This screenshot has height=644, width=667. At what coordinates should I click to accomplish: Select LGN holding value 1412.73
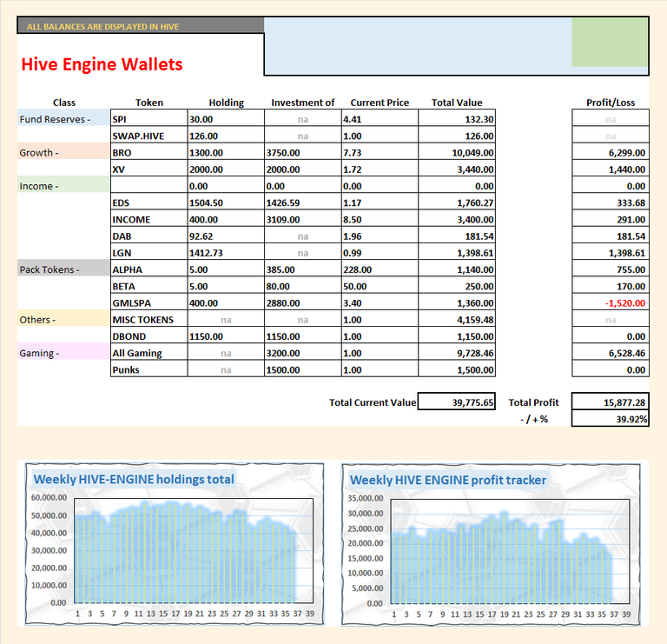click(x=226, y=253)
